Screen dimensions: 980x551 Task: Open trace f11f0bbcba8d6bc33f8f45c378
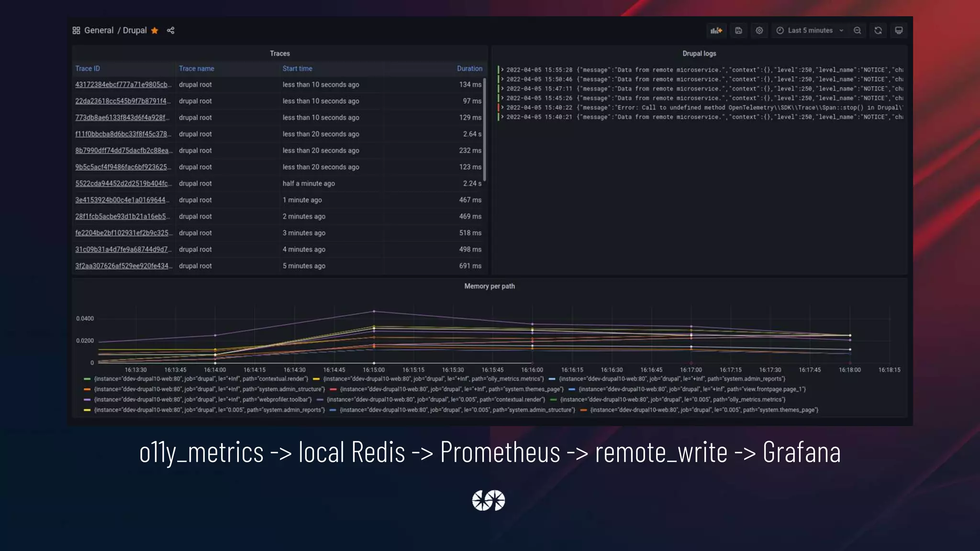123,134
